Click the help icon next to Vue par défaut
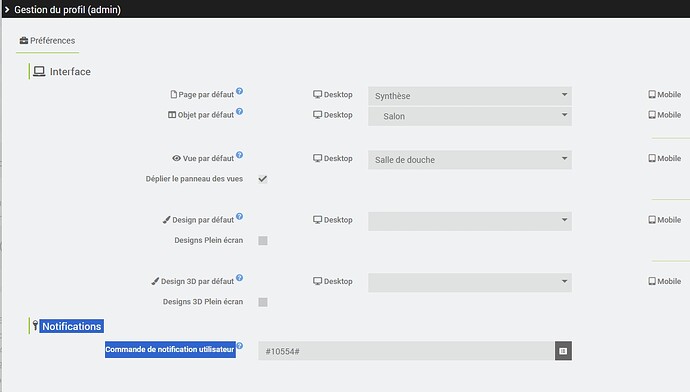 (x=239, y=155)
